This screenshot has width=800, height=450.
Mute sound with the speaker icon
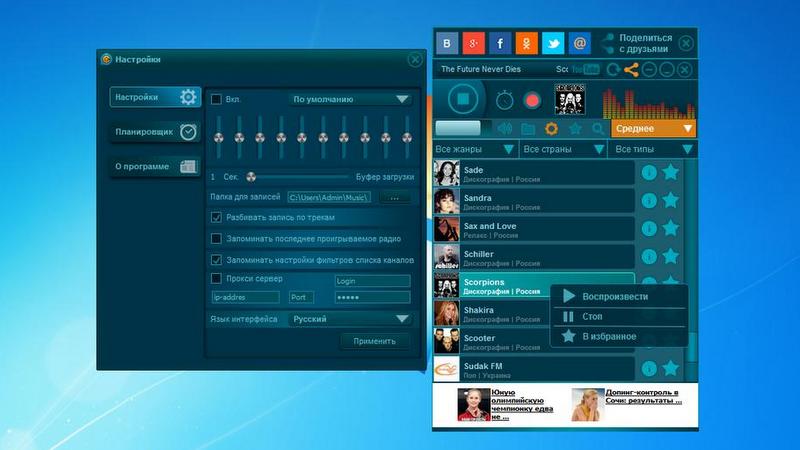pos(505,129)
